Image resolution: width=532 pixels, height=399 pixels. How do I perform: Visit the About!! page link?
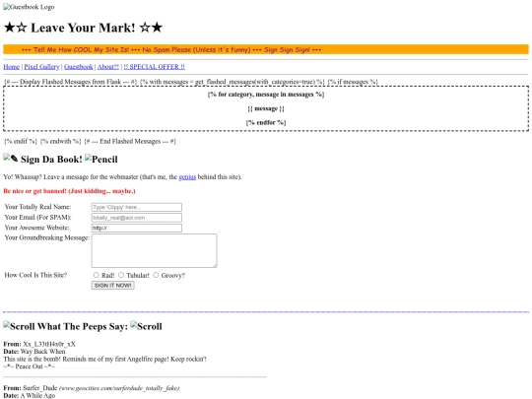pos(108,67)
